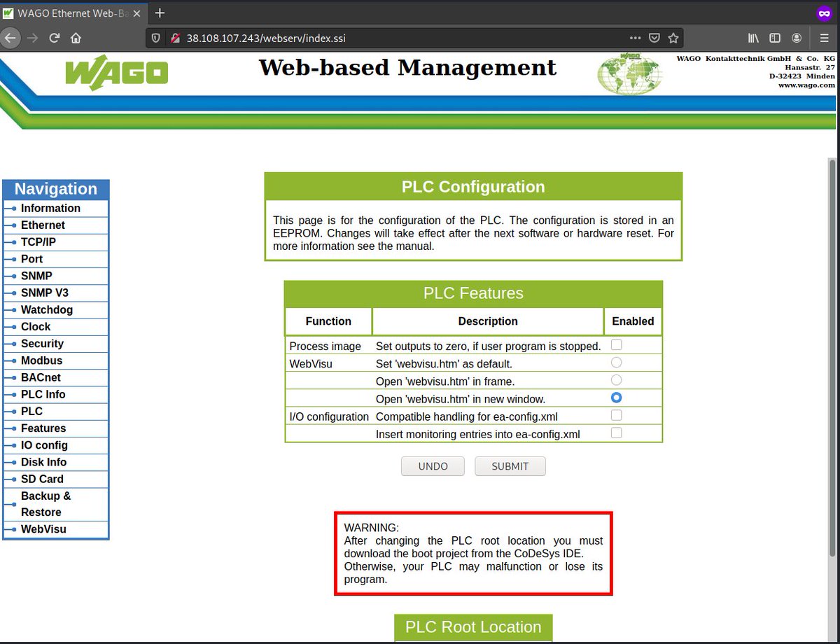Enable 'Set outputs to zero' checkbox
This screenshot has width=840, height=644.
click(x=616, y=345)
